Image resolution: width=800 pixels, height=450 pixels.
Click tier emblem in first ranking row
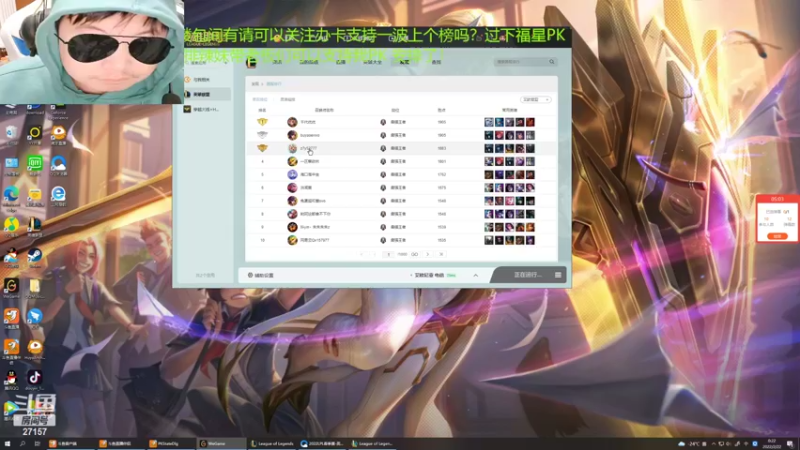coord(383,122)
